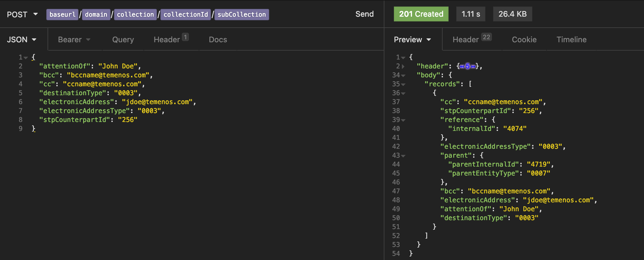The image size is (644, 260).
Task: Open the Bearer auth tab dropdown
Action: click(74, 40)
